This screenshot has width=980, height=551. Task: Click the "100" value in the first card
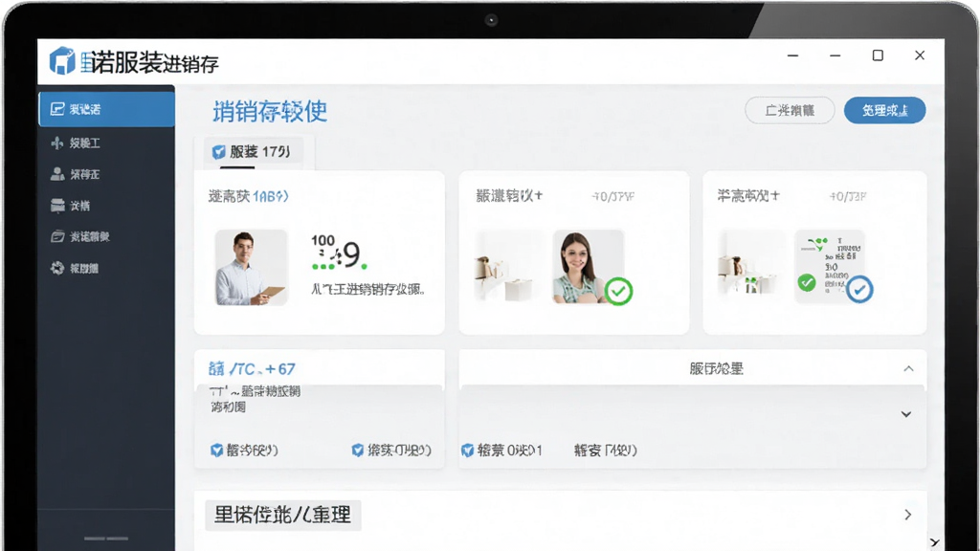(x=323, y=241)
